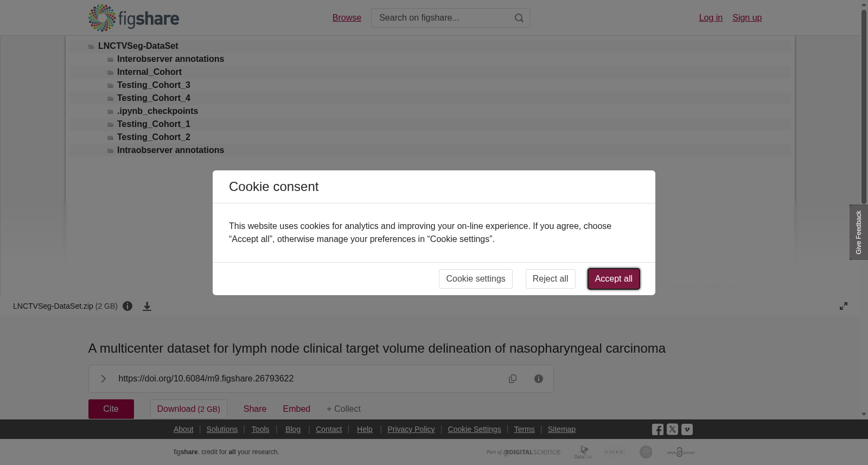Click the search magnifier icon

point(519,18)
